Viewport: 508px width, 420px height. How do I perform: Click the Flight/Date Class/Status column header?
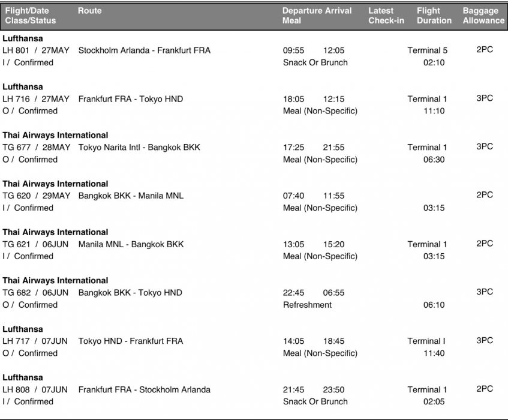click(x=31, y=16)
